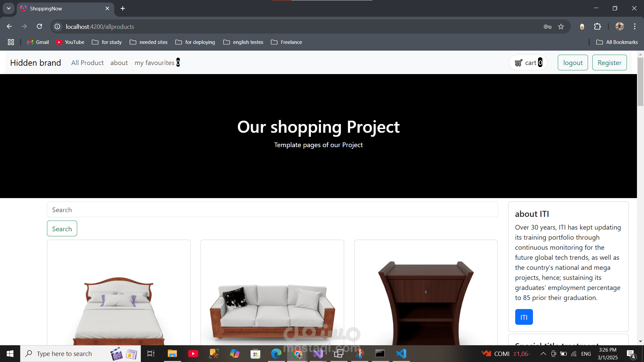Open the clock and calendar flyout
The width and height of the screenshot is (644, 362).
(608, 354)
